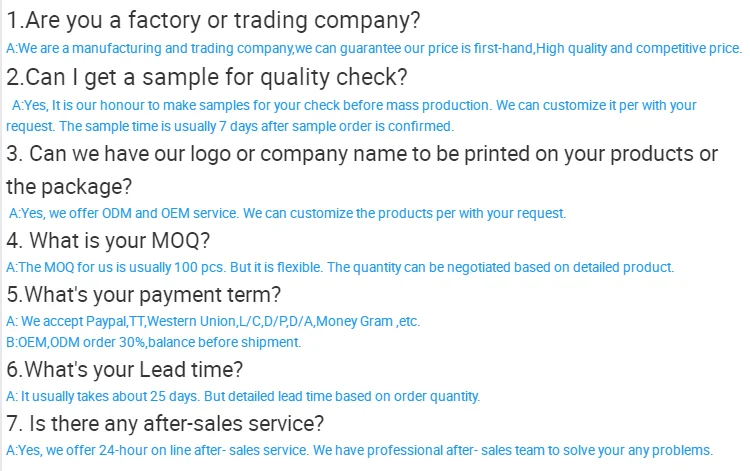Click 'the package?' question continuation line
The width and height of the screenshot is (750, 471).
coord(69,186)
